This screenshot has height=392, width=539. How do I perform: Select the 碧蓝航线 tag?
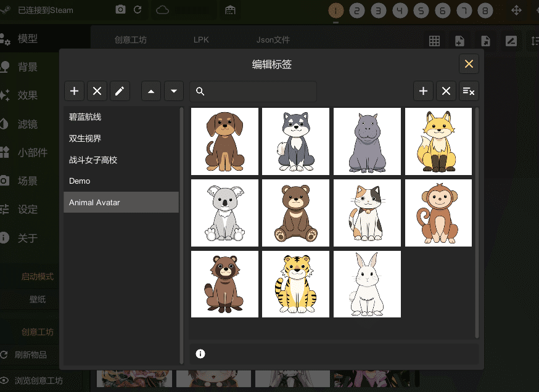tap(121, 117)
